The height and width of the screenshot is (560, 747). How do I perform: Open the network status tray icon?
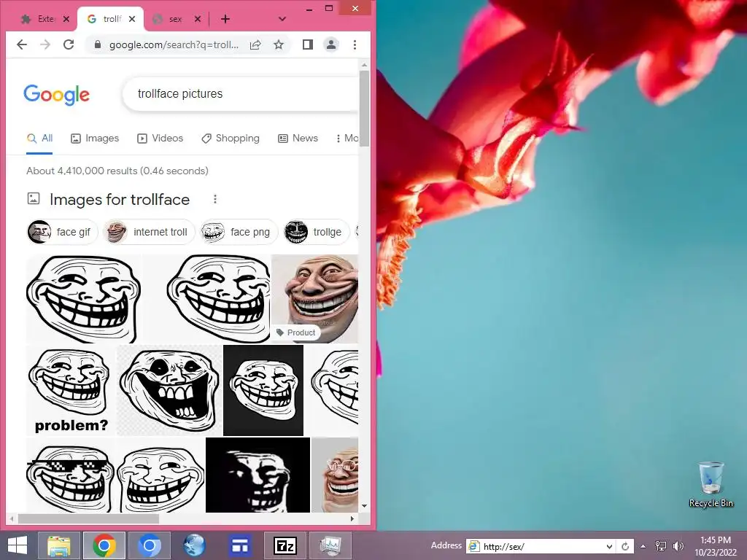coord(661,546)
